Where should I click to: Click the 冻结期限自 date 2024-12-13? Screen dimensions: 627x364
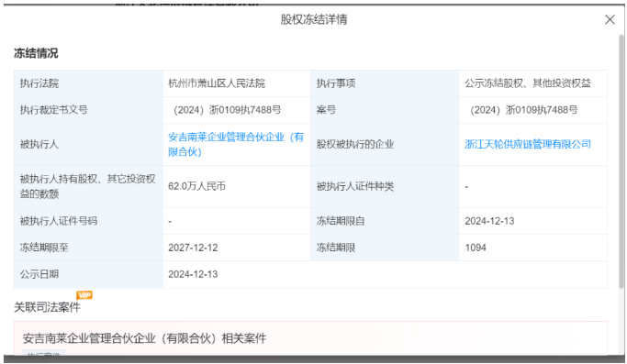click(x=489, y=221)
